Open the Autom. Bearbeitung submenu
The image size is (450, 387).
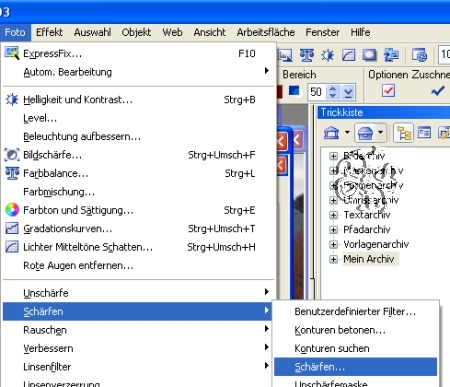click(138, 72)
